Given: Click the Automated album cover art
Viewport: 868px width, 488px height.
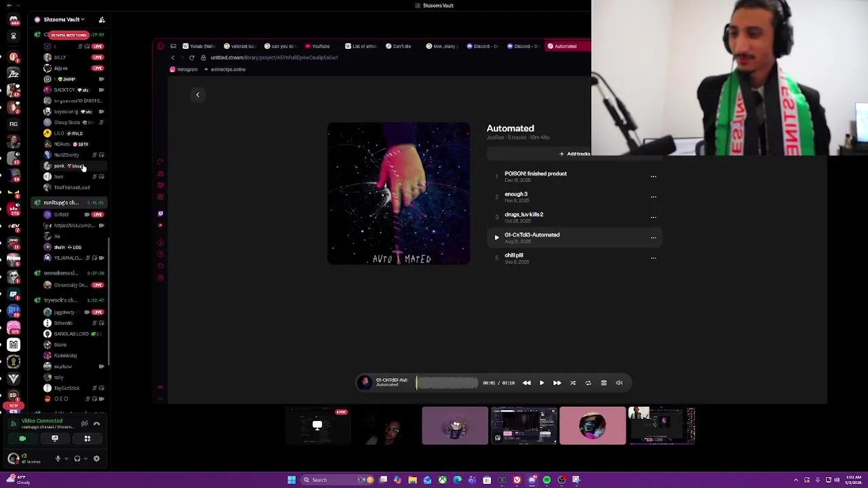Looking at the screenshot, I should (x=399, y=194).
